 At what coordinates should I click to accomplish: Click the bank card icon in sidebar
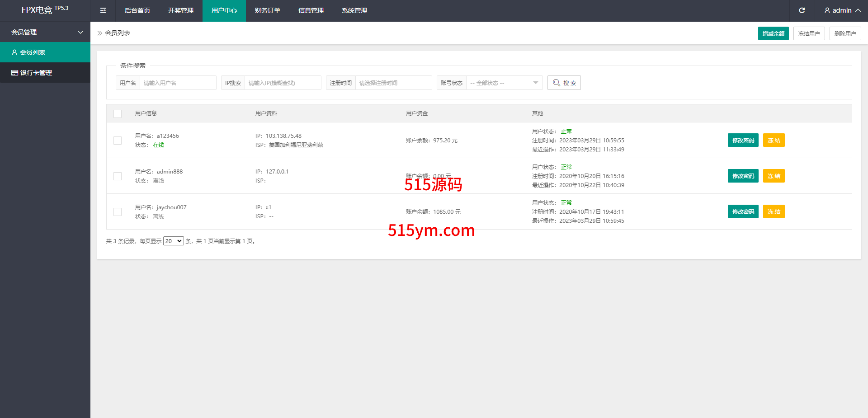tap(14, 73)
